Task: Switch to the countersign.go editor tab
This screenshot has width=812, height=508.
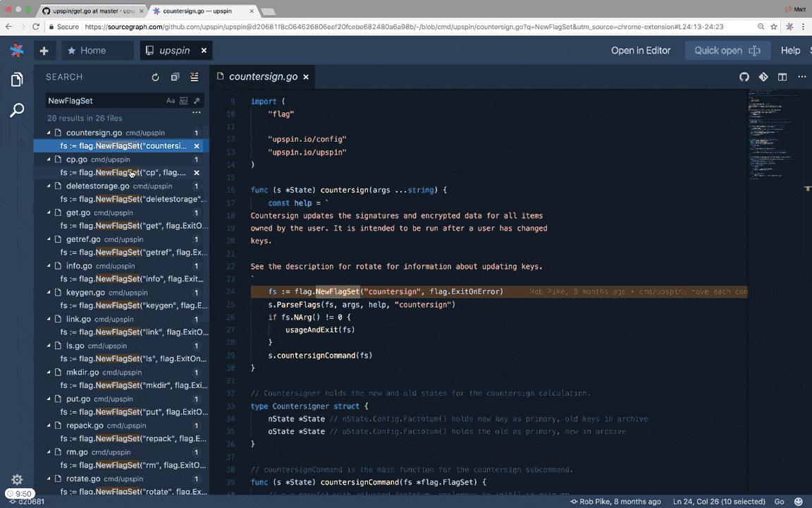Action: pos(263,76)
